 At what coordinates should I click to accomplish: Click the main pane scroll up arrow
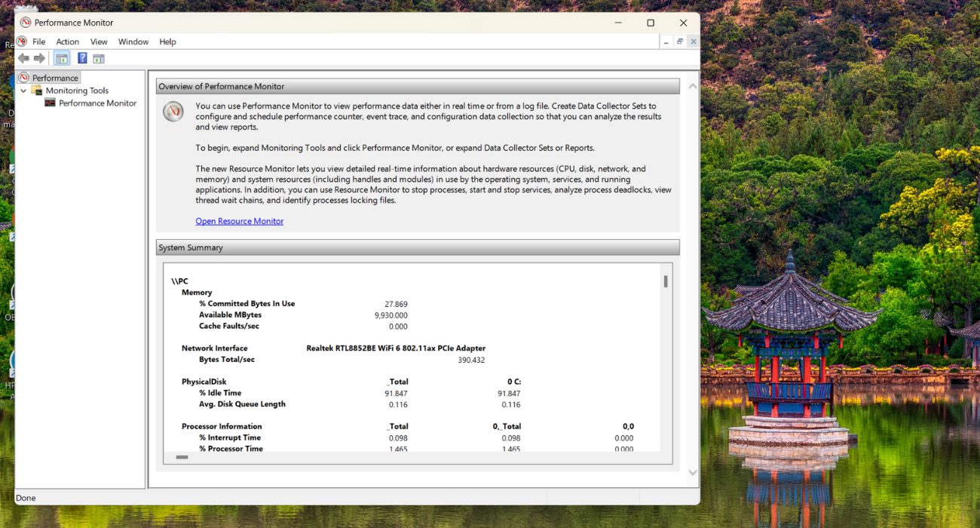click(693, 86)
